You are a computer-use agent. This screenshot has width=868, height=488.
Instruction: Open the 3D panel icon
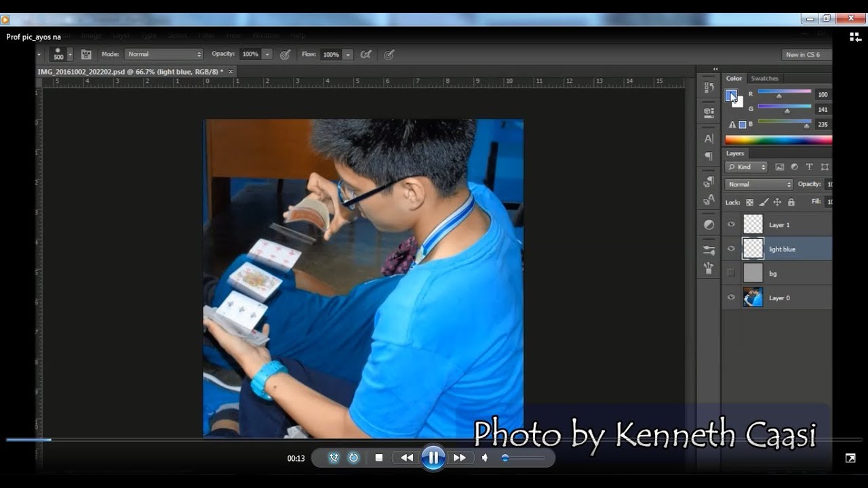tap(709, 112)
